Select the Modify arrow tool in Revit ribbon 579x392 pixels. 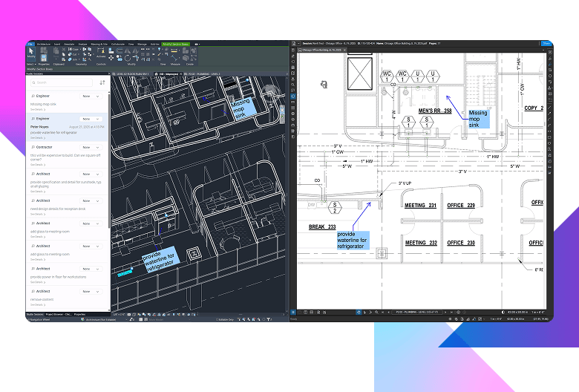(31, 53)
